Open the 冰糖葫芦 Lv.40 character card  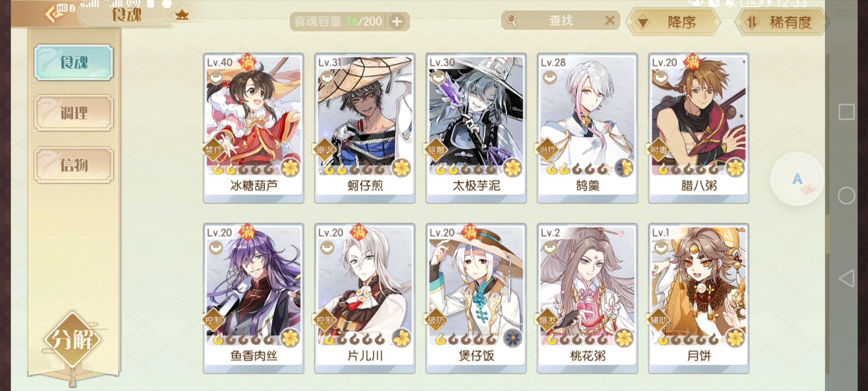pos(254,128)
